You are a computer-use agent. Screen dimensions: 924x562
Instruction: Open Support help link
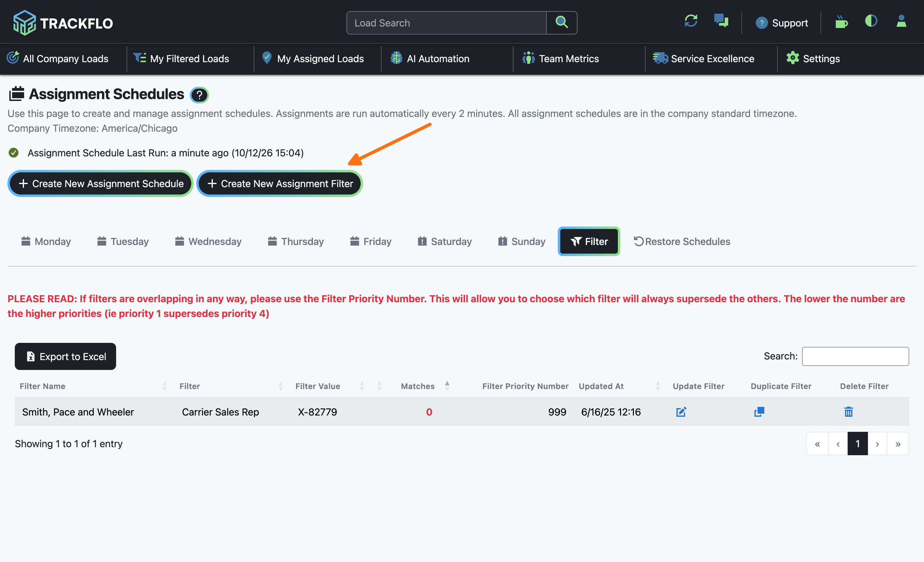(781, 23)
